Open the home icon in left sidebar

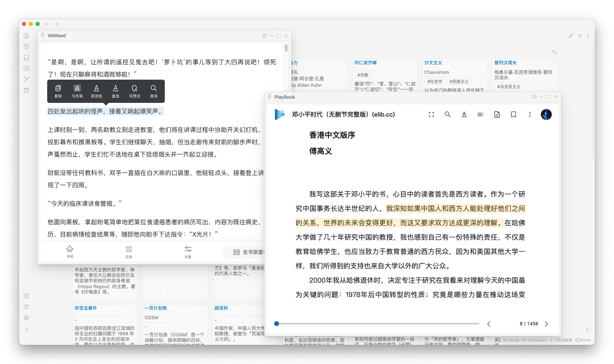pyautogui.click(x=26, y=36)
